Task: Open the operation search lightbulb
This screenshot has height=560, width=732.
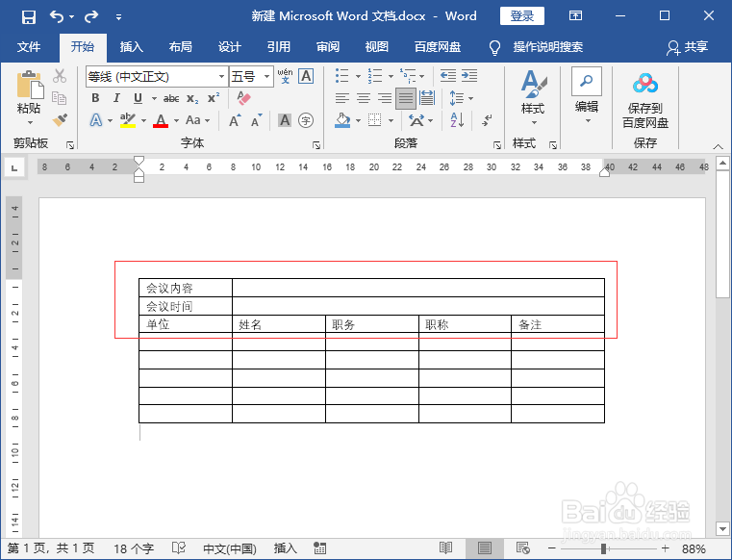Action: click(x=494, y=47)
